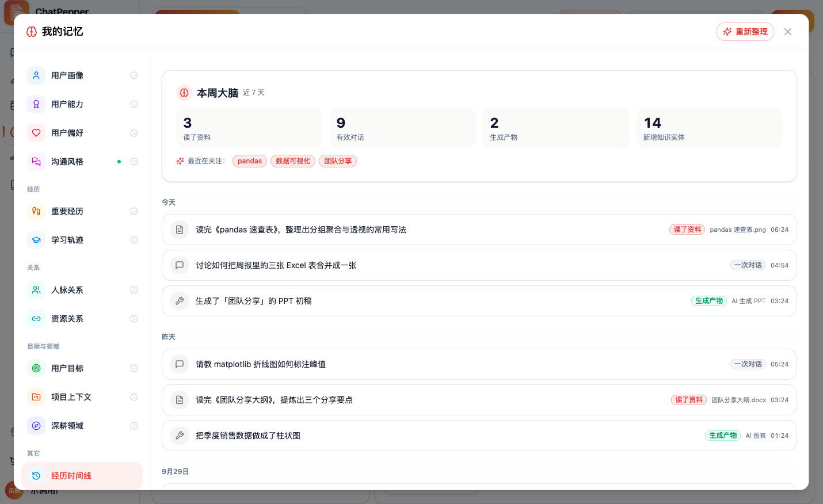The image size is (823, 504).
Task: Click the 有效对话 stat card showing 9
Action: (403, 128)
